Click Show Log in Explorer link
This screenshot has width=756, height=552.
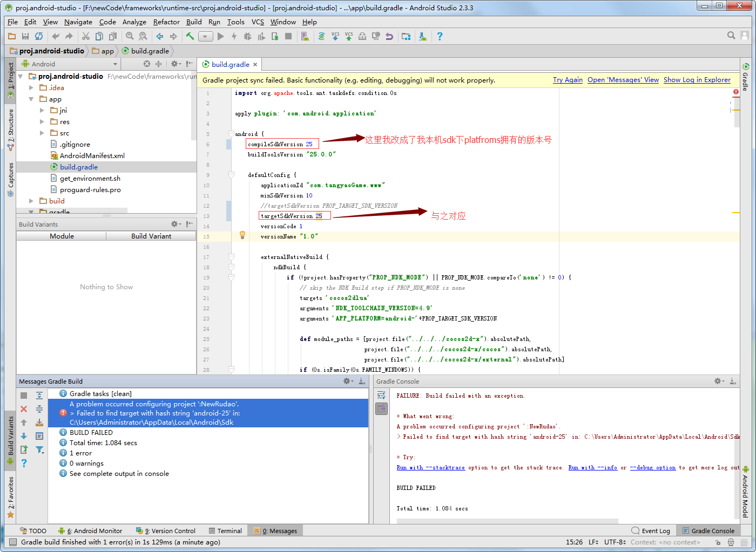[697, 80]
